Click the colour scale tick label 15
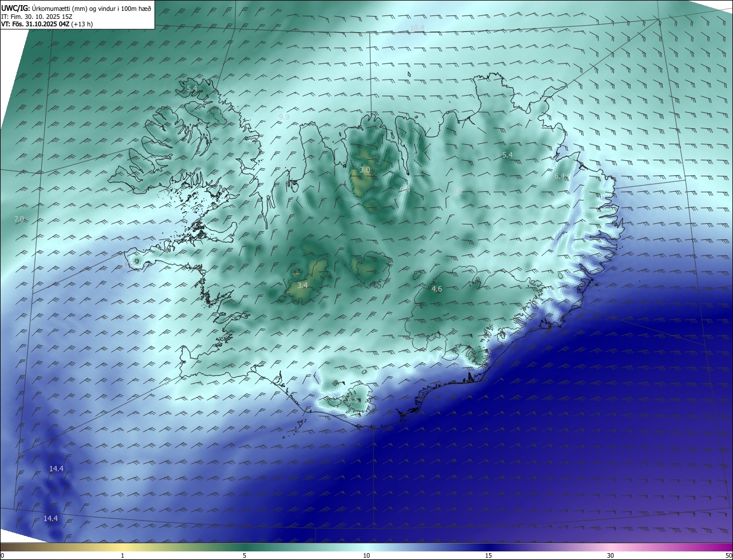 click(x=488, y=555)
